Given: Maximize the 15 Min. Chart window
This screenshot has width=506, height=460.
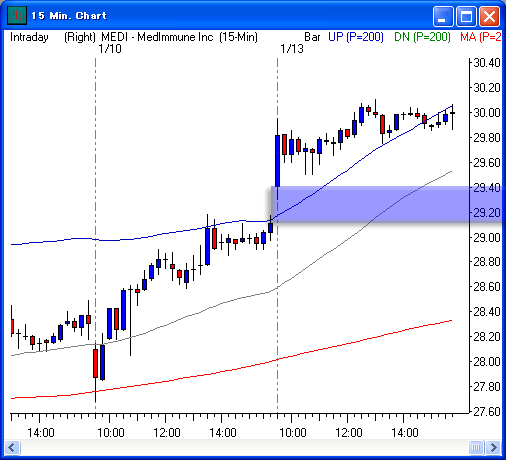Looking at the screenshot, I should point(466,16).
